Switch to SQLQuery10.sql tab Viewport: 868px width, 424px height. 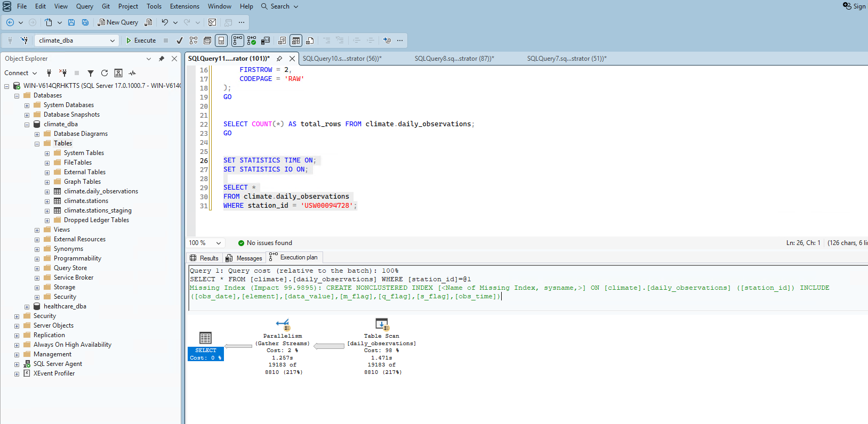coord(342,59)
